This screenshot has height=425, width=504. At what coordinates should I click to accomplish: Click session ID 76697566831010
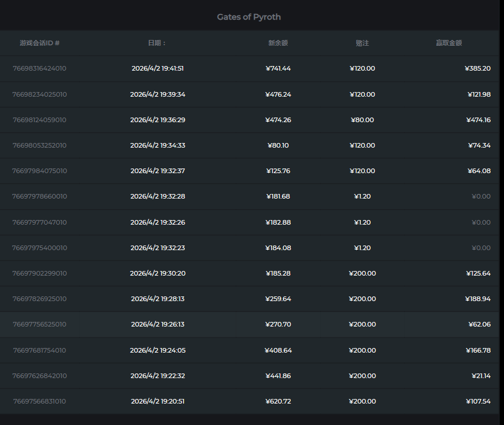39,401
